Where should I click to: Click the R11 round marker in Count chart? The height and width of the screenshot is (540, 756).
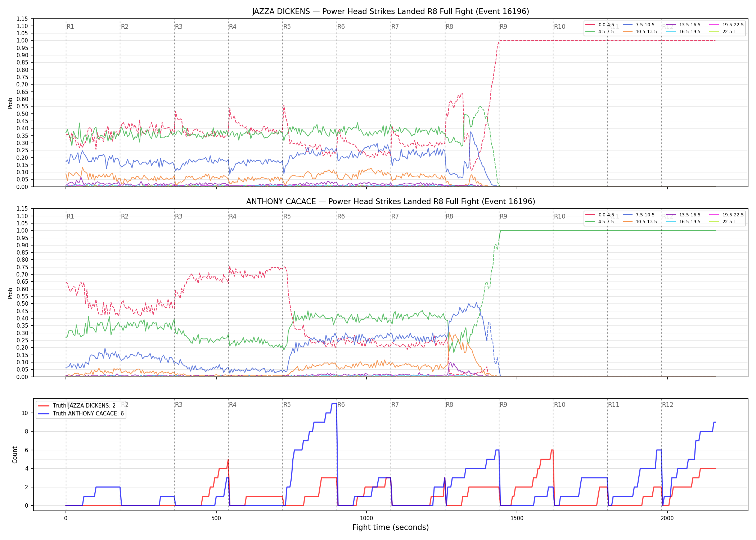click(x=614, y=405)
